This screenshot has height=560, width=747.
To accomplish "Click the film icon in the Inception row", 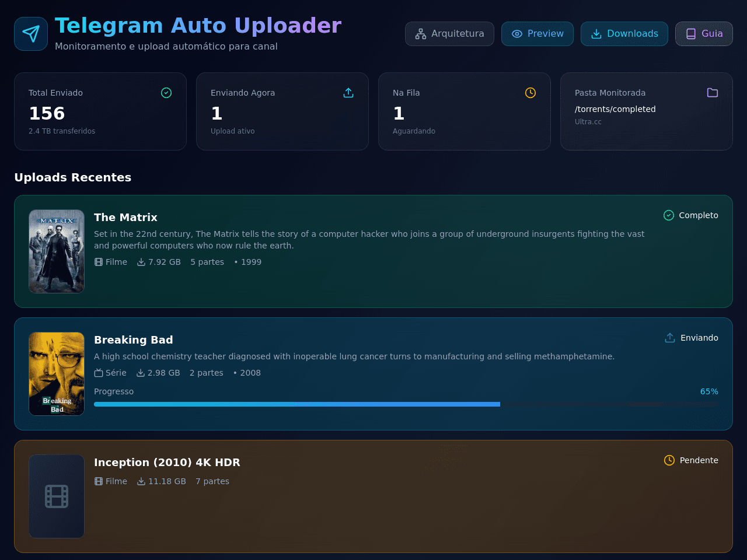I will [x=99, y=481].
